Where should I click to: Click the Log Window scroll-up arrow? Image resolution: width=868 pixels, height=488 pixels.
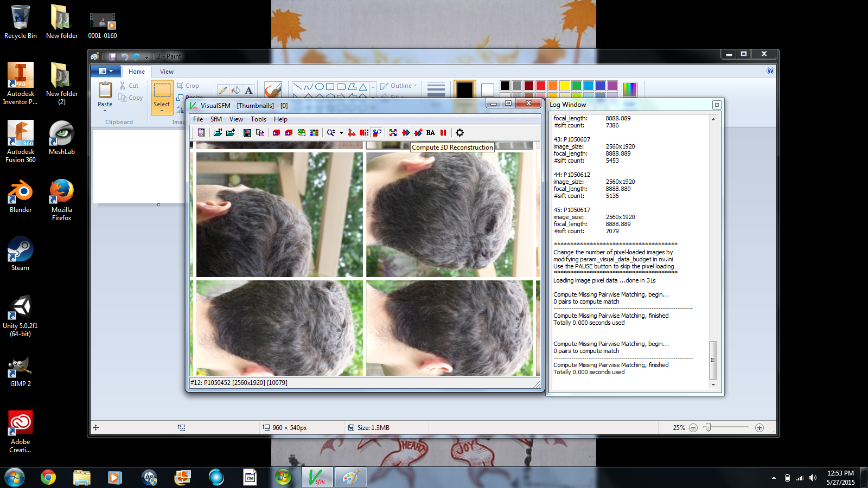713,119
